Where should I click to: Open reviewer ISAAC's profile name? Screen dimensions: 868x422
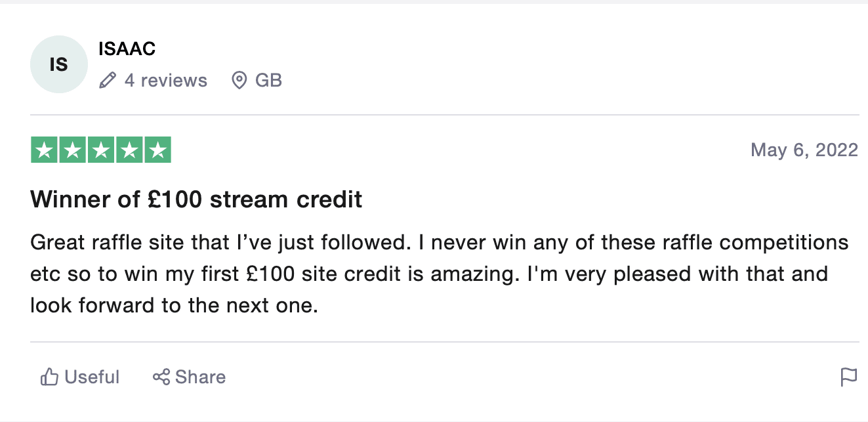coord(127,49)
